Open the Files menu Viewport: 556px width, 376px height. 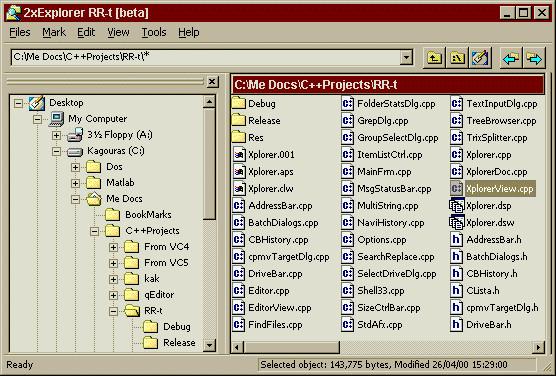tap(20, 32)
